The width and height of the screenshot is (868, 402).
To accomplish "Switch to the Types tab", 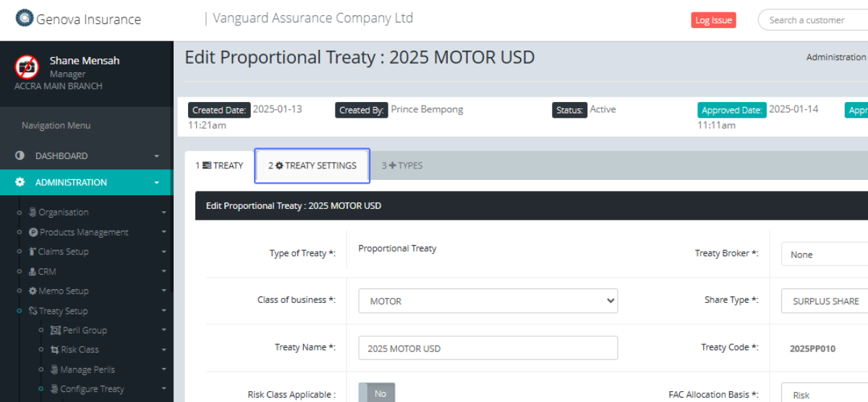I will [x=402, y=166].
